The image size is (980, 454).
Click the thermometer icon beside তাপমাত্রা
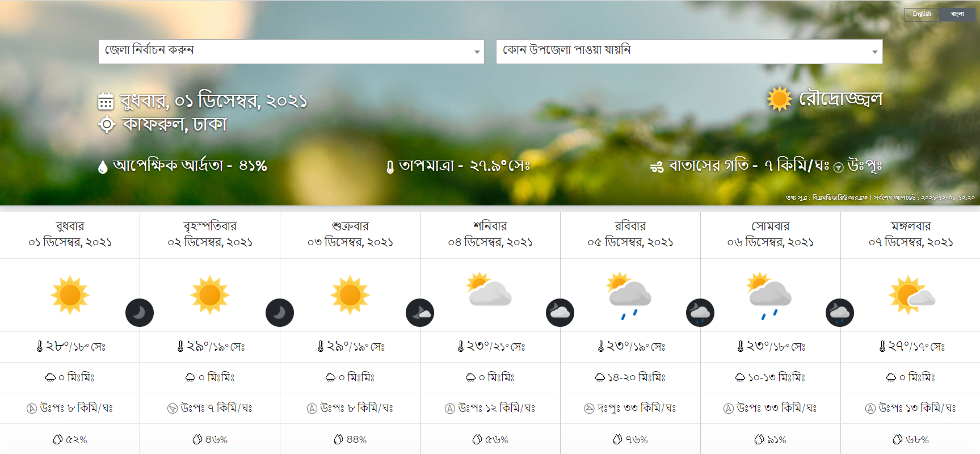390,167
